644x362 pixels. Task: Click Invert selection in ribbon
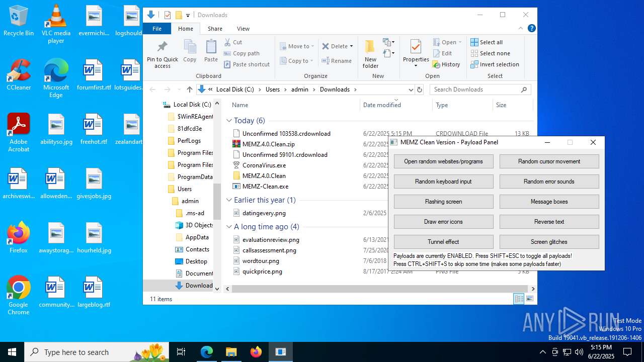tap(495, 64)
